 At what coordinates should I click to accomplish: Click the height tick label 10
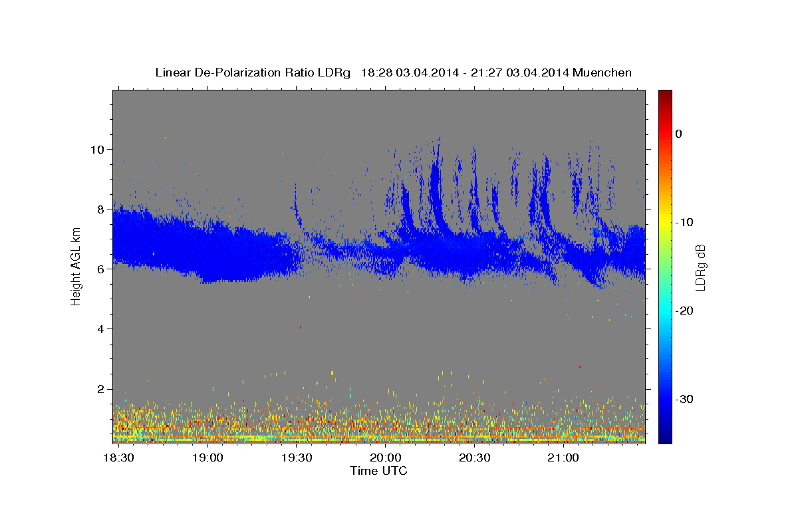(96, 149)
